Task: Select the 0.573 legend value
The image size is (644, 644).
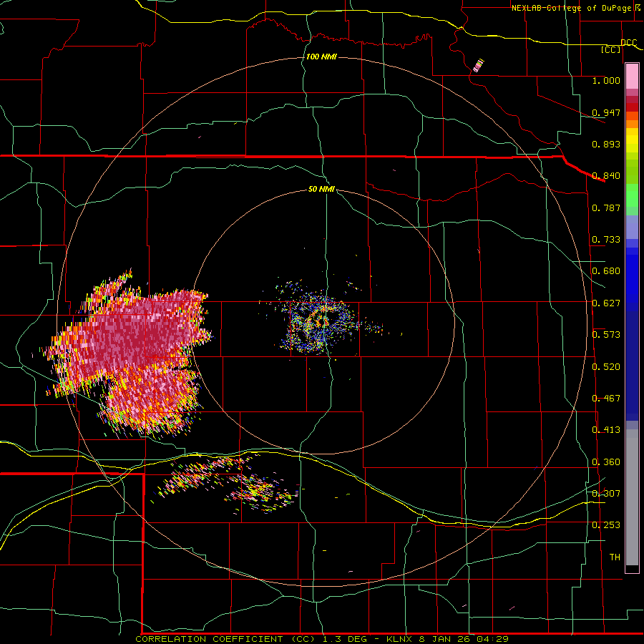Action: [606, 334]
